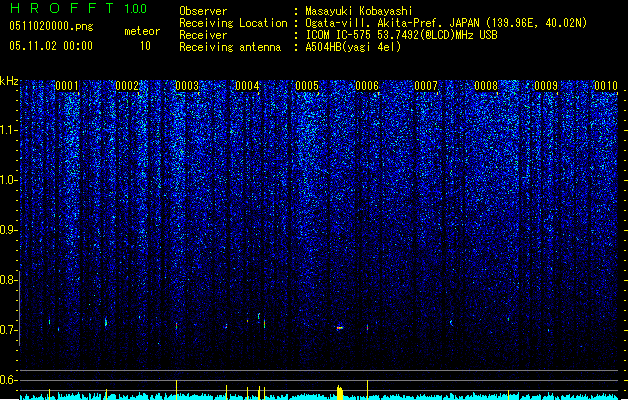This screenshot has width=629, height=400.
Task: Click the meteor label above the count
Action: pos(142,31)
